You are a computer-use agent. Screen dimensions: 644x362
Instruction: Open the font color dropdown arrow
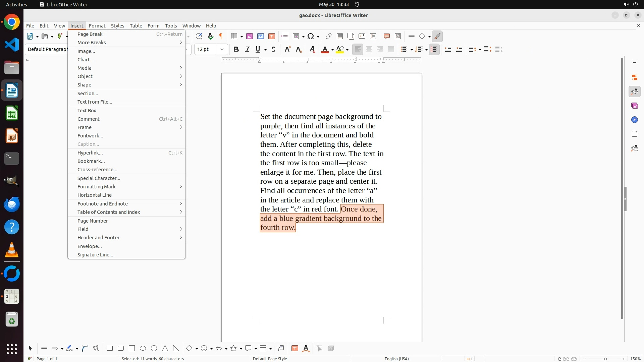pos(332,50)
